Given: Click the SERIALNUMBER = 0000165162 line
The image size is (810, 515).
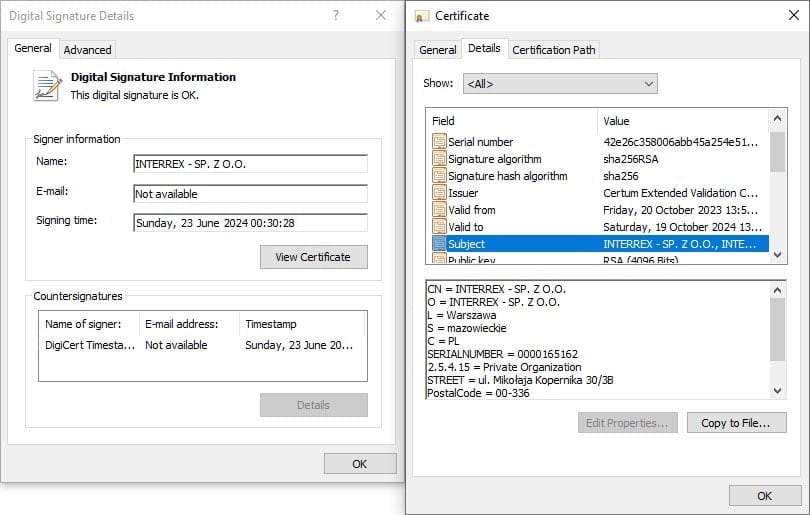Looking at the screenshot, I should (x=502, y=354).
